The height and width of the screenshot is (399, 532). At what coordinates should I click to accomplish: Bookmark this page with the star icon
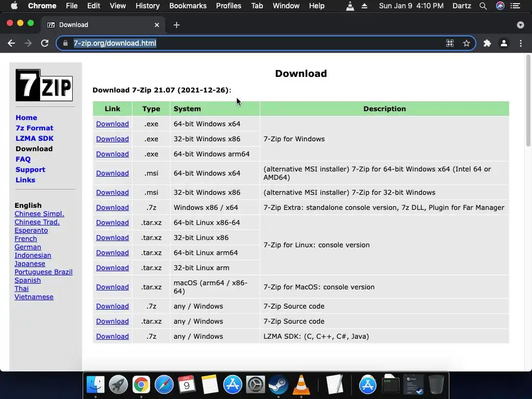click(x=467, y=43)
